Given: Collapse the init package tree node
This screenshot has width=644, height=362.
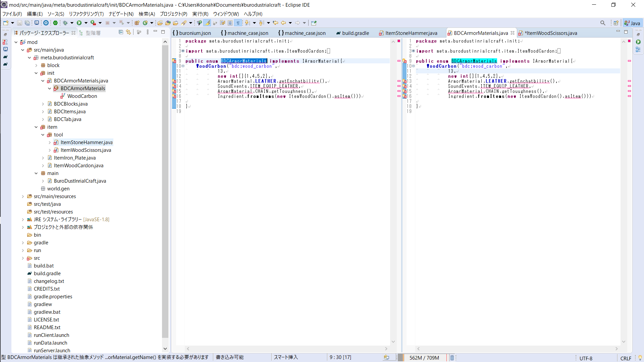Looking at the screenshot, I should click(x=36, y=73).
